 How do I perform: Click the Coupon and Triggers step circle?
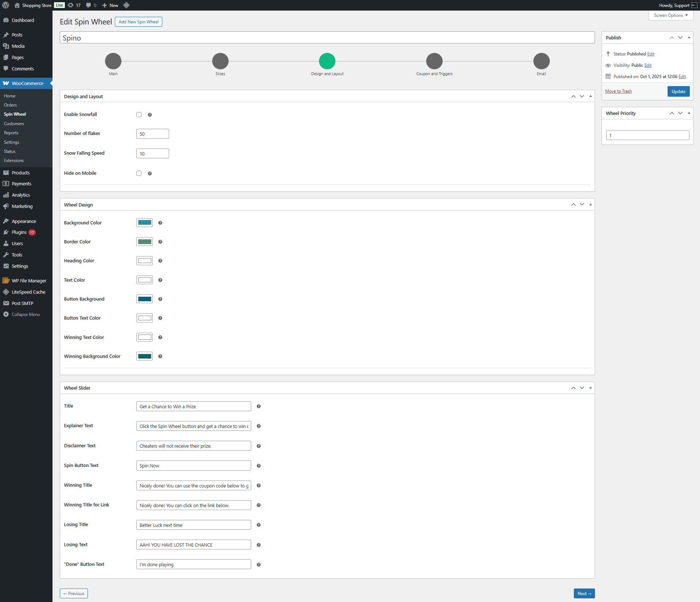coord(434,61)
